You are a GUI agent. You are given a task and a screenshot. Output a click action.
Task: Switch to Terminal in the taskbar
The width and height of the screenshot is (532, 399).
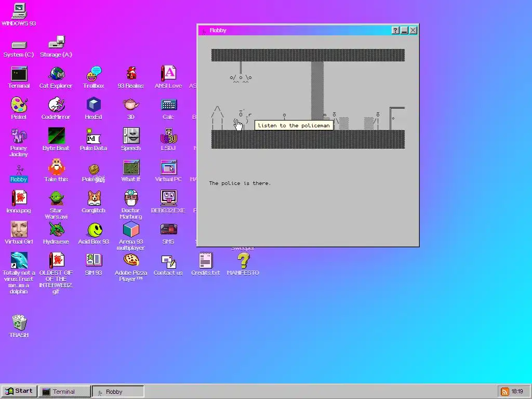[x=64, y=392]
